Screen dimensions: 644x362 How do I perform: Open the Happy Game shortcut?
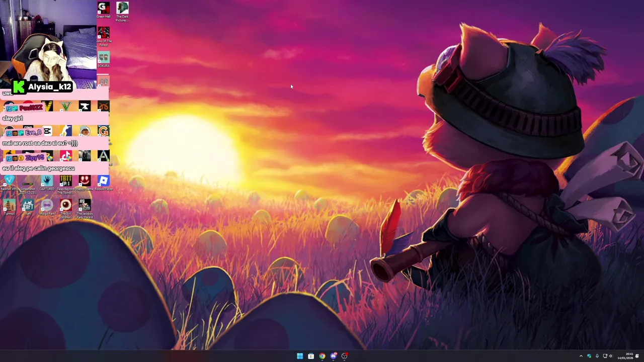[85, 184]
